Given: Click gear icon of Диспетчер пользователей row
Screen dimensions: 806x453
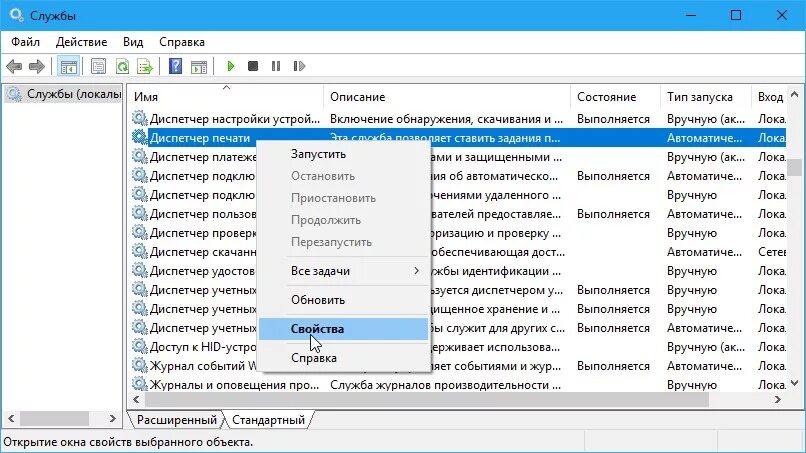Looking at the screenshot, I should tap(139, 213).
